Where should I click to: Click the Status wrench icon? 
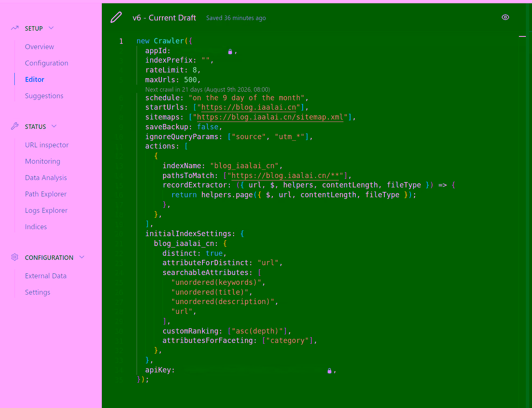click(15, 126)
